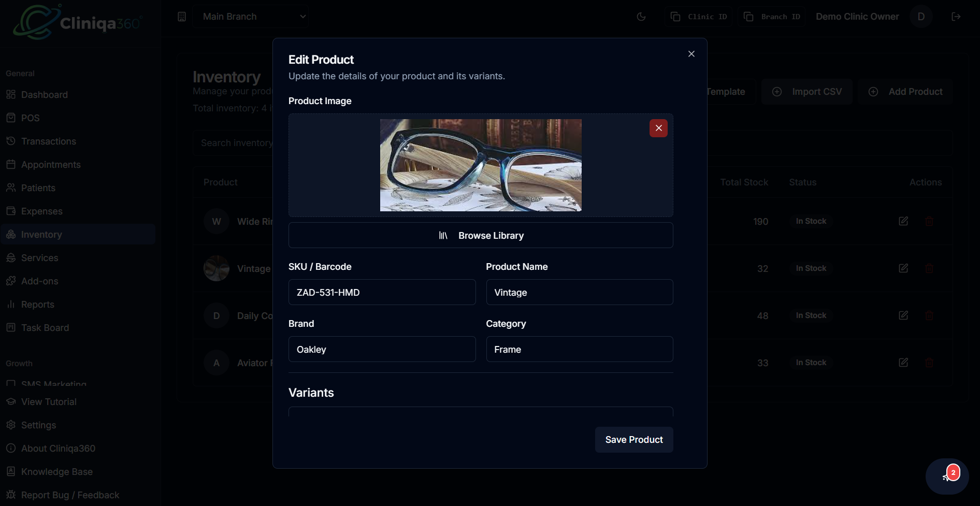Click the A avatar of Aviator row

[217, 363]
